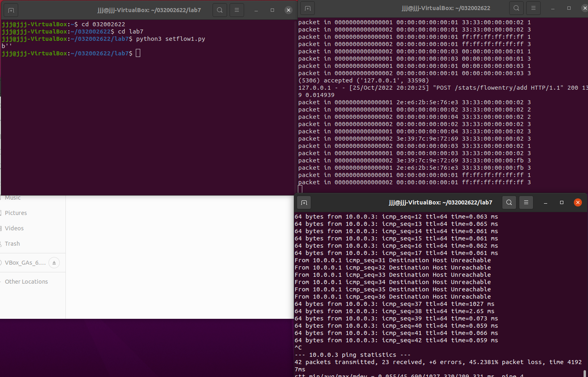
Task: Click the search icon in the ping terminal
Action: pos(509,202)
